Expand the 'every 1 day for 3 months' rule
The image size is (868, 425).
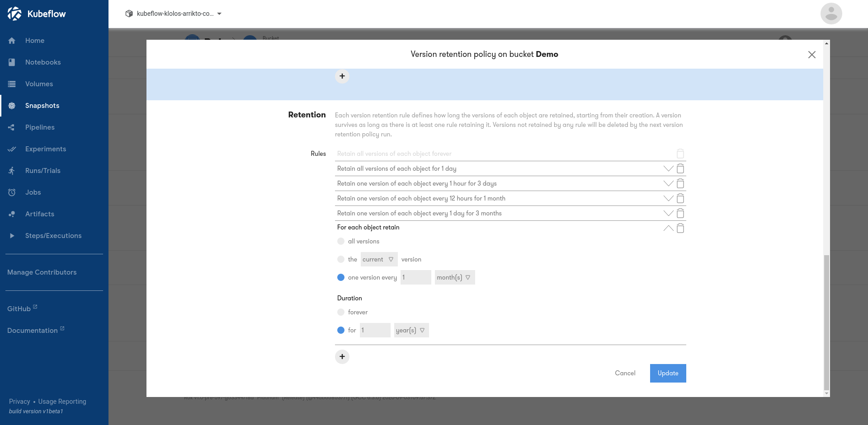668,213
